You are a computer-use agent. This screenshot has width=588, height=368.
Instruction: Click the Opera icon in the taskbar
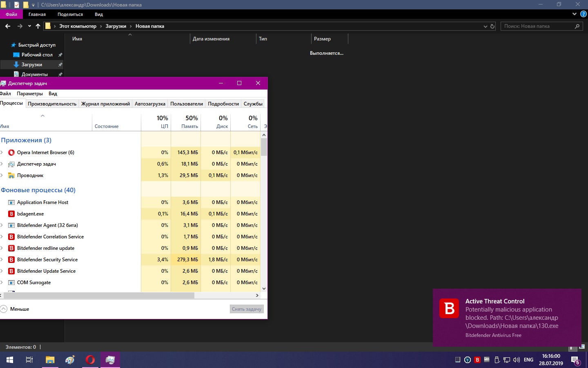(90, 360)
